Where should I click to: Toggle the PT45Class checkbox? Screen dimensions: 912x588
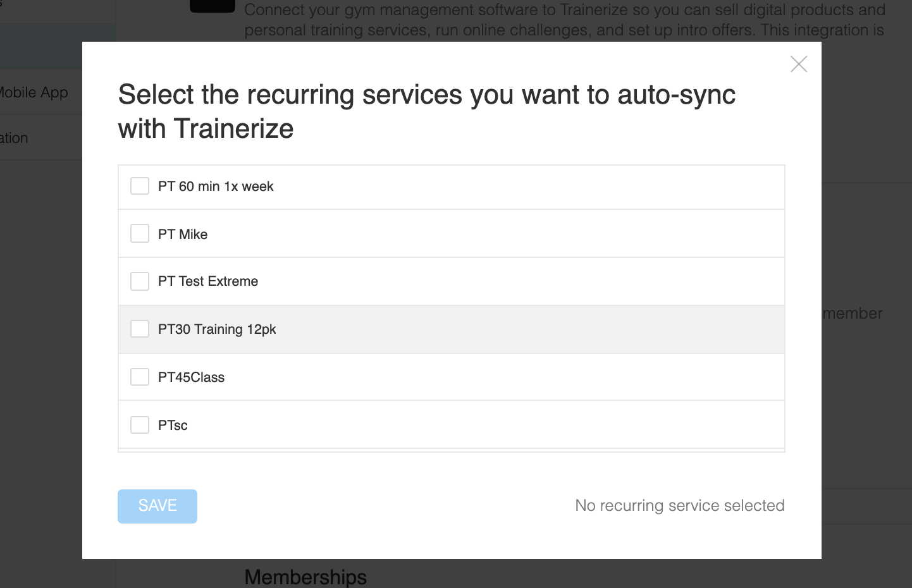tap(140, 377)
